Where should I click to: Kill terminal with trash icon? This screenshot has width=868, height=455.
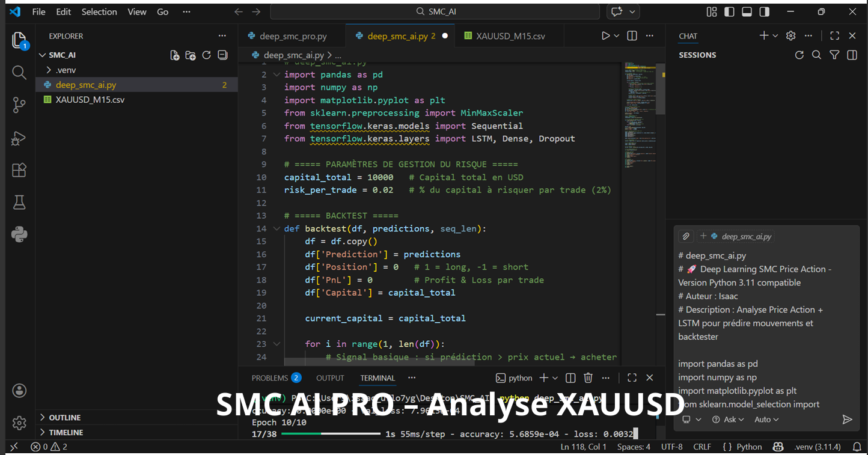pyautogui.click(x=588, y=378)
